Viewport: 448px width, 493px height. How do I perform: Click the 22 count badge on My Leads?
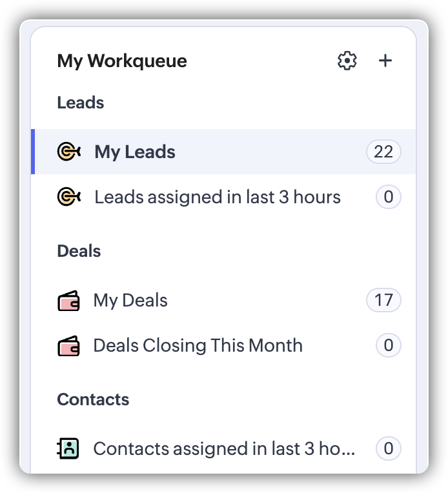point(383,152)
